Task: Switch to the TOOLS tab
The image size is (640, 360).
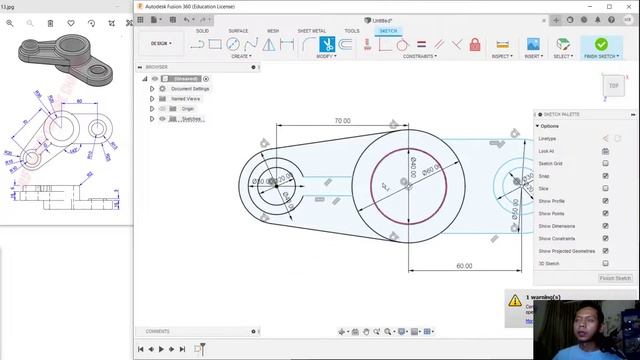Action: coord(352,31)
